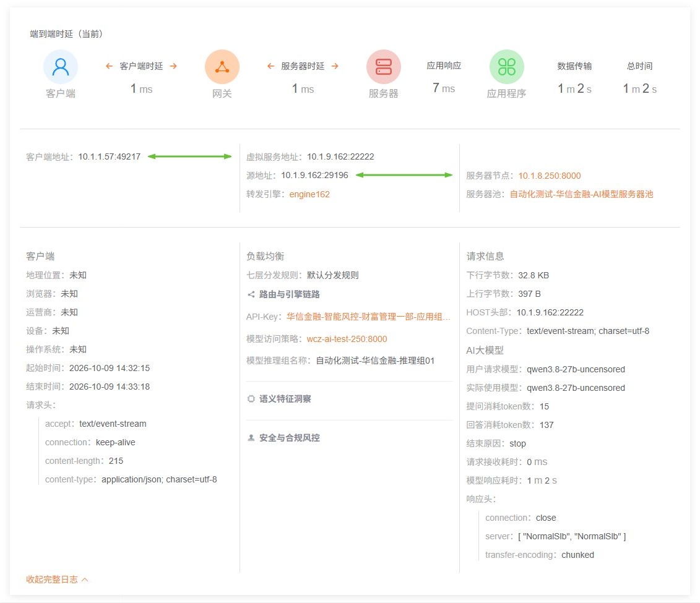Click the red server icon

(x=384, y=67)
